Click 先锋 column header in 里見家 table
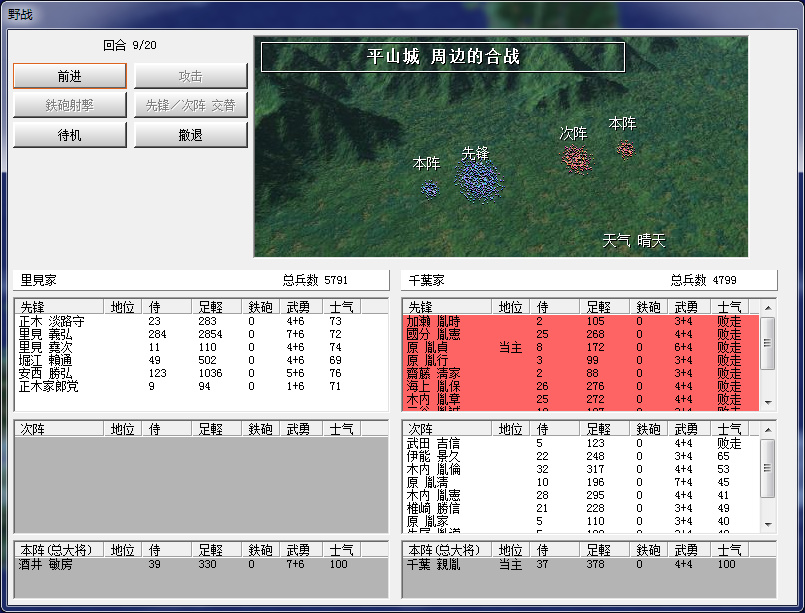 tap(59, 307)
